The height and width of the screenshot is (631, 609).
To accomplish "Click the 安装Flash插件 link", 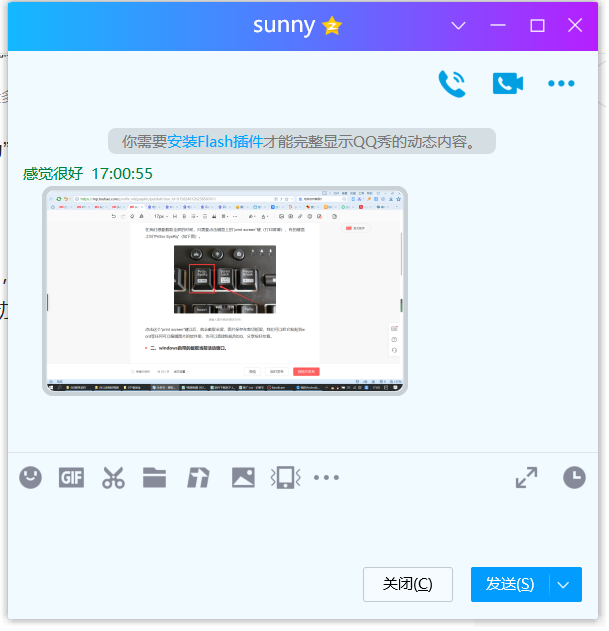I will 215,141.
